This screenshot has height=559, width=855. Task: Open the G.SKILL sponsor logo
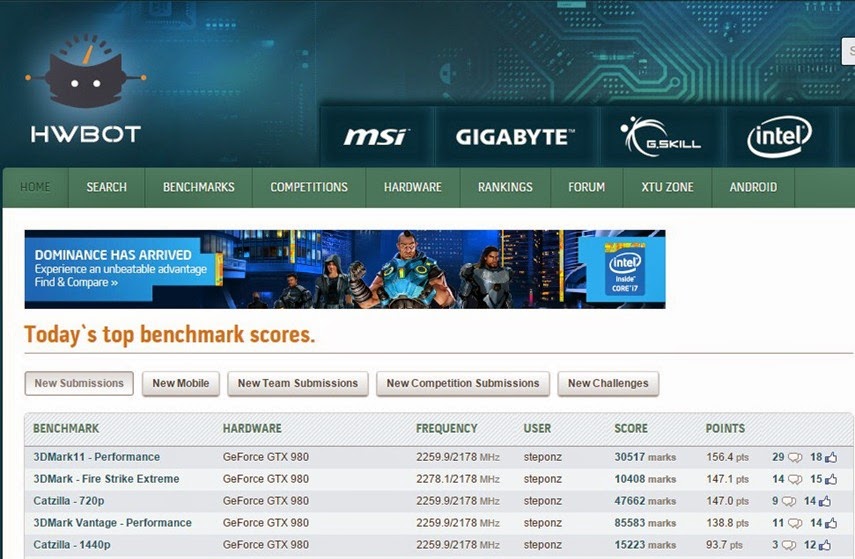pyautogui.click(x=660, y=136)
